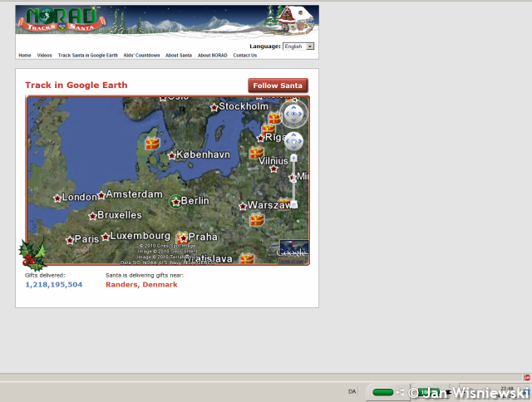Click the hand icon in move control

[293, 141]
